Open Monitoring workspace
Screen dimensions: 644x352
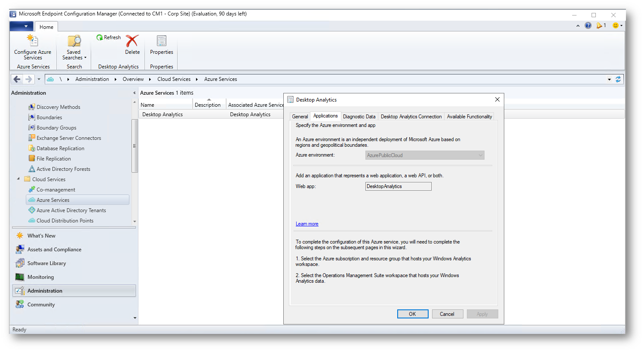(x=40, y=277)
